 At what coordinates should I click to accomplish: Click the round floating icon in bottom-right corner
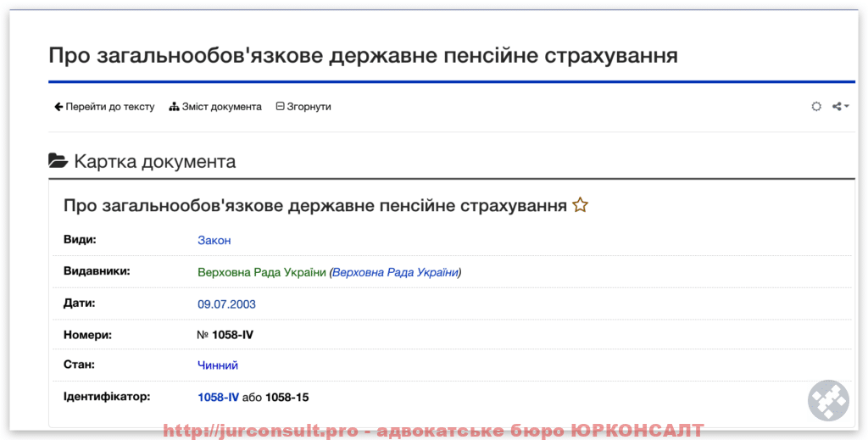point(827,401)
